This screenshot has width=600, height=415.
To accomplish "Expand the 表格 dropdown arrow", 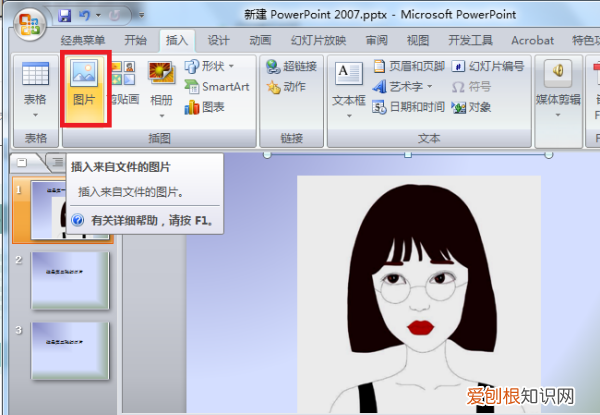I will 35,115.
